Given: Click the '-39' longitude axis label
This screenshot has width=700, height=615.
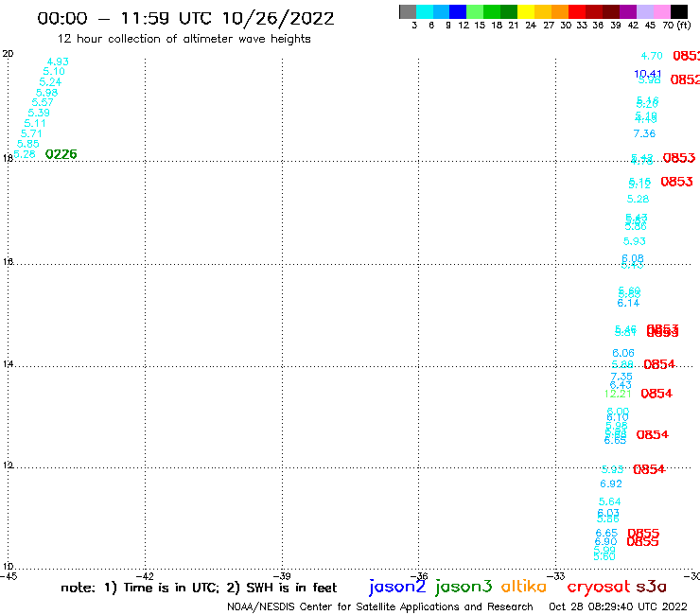Looking at the screenshot, I should 282,576.
